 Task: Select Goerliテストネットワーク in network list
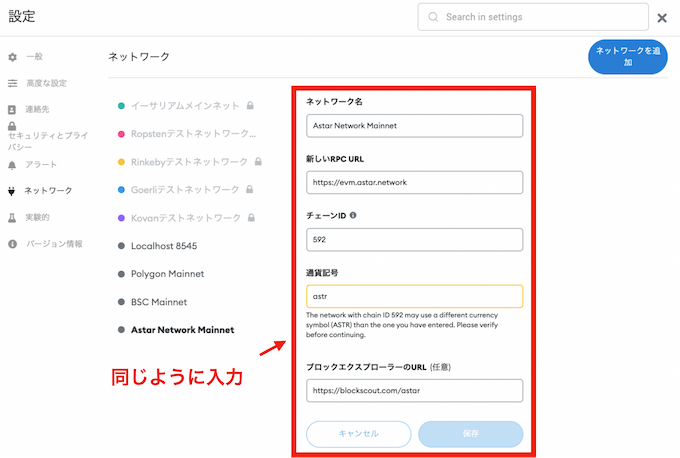click(x=185, y=190)
